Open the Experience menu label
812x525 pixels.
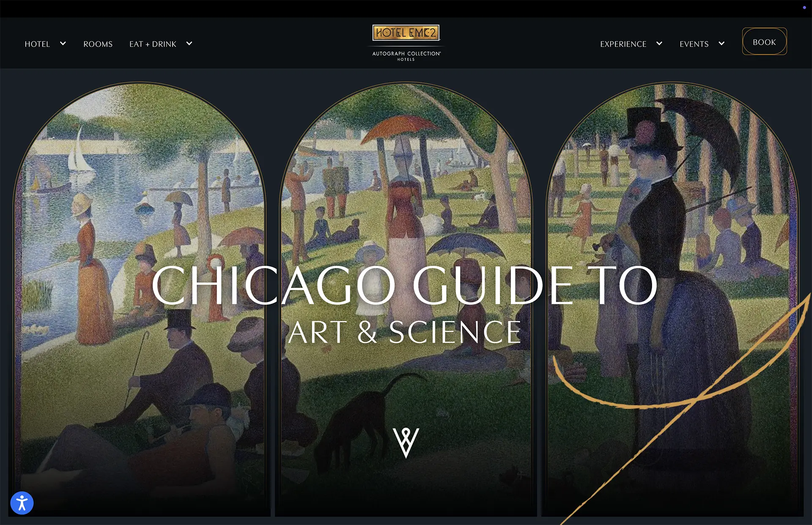click(623, 44)
